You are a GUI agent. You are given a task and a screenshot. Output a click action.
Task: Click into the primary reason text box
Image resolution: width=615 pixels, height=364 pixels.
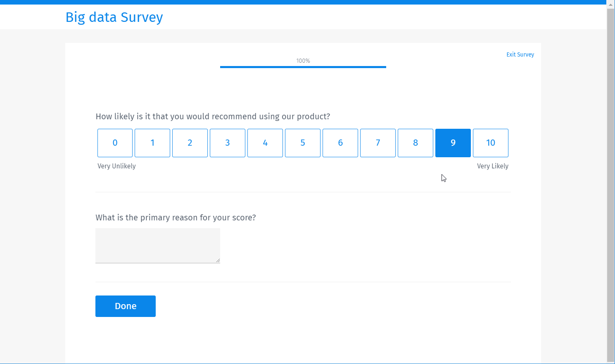point(158,245)
